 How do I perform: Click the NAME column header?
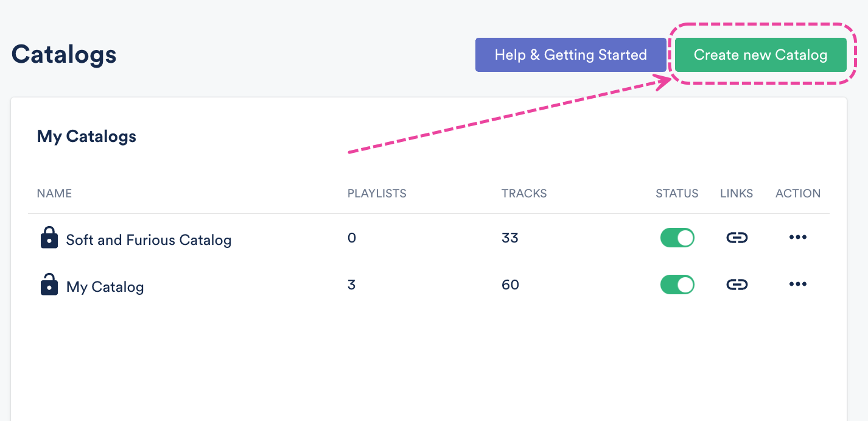click(x=54, y=194)
